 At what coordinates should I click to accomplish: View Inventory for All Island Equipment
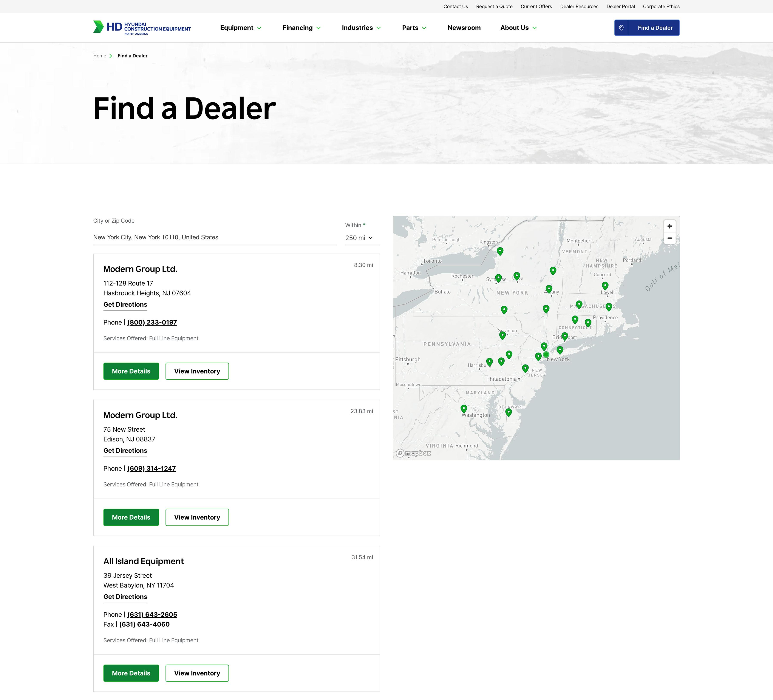pos(197,673)
